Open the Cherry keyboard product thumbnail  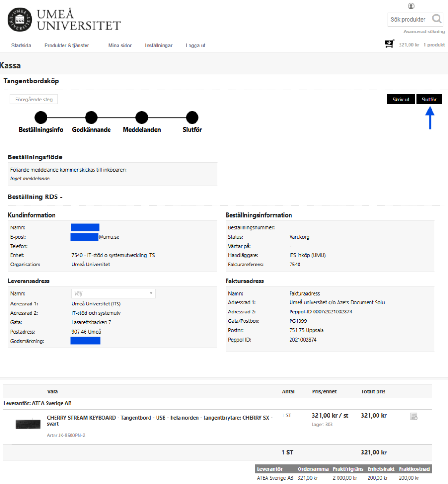28,424
